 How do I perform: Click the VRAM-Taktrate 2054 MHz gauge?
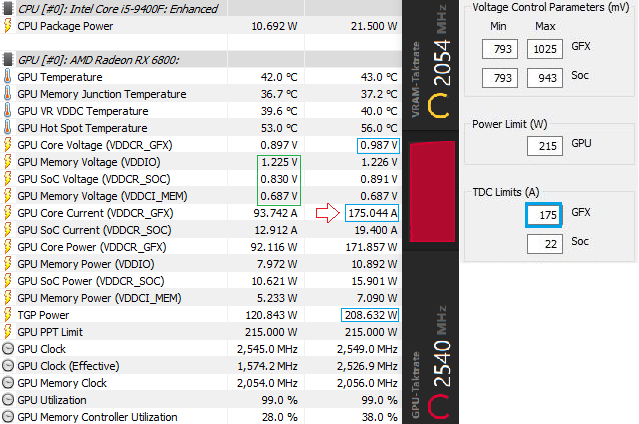[430, 61]
